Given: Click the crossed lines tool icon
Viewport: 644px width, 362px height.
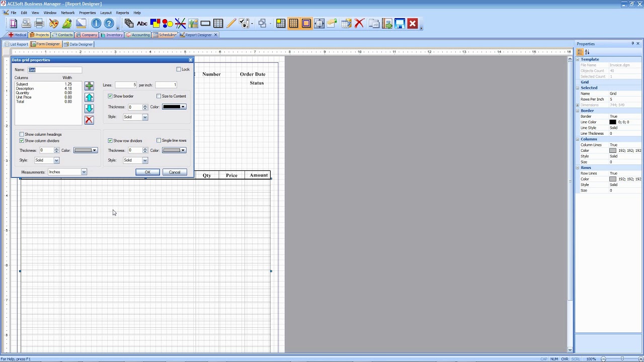Looking at the screenshot, I should [x=180, y=23].
